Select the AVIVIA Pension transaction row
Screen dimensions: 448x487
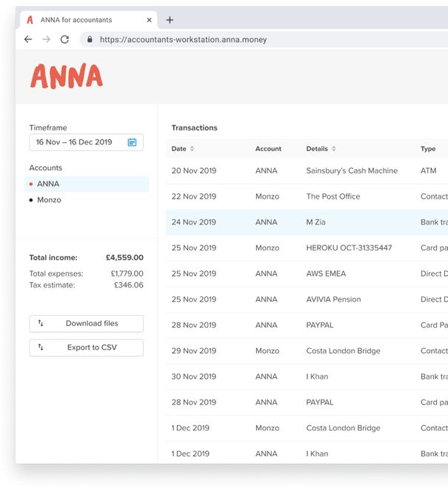[333, 299]
